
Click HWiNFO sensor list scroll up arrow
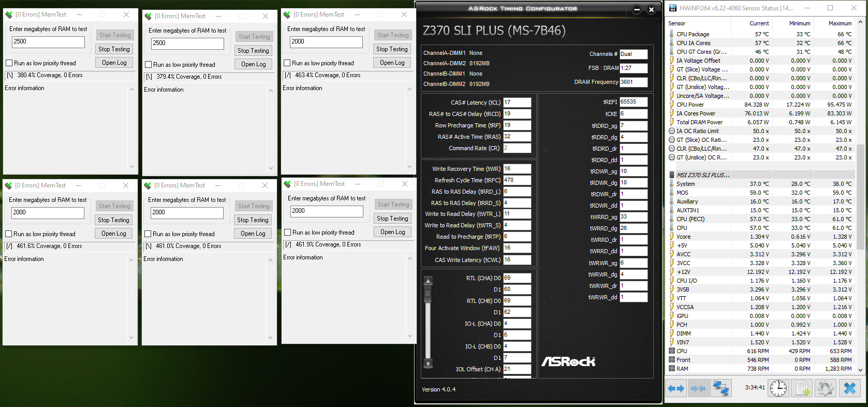click(x=861, y=22)
